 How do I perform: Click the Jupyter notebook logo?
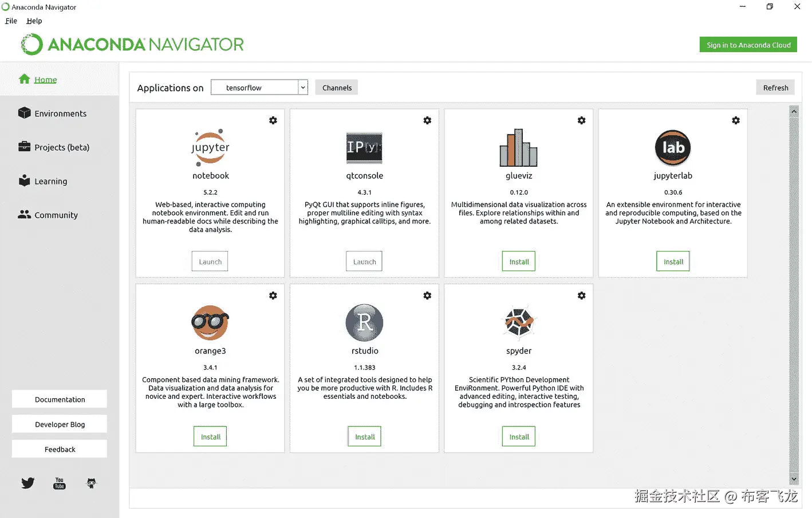[210, 147]
